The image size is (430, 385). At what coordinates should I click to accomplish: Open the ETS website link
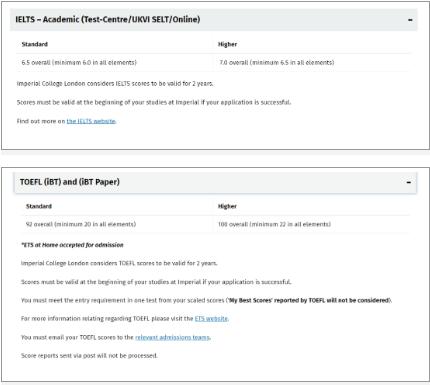point(211,319)
